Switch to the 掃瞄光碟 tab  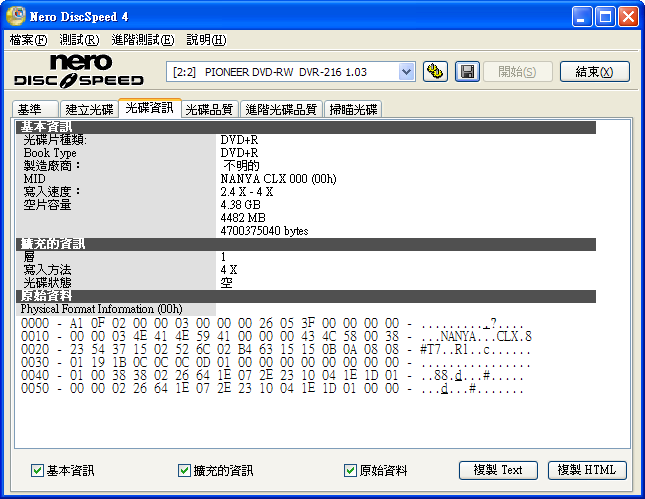pos(352,109)
